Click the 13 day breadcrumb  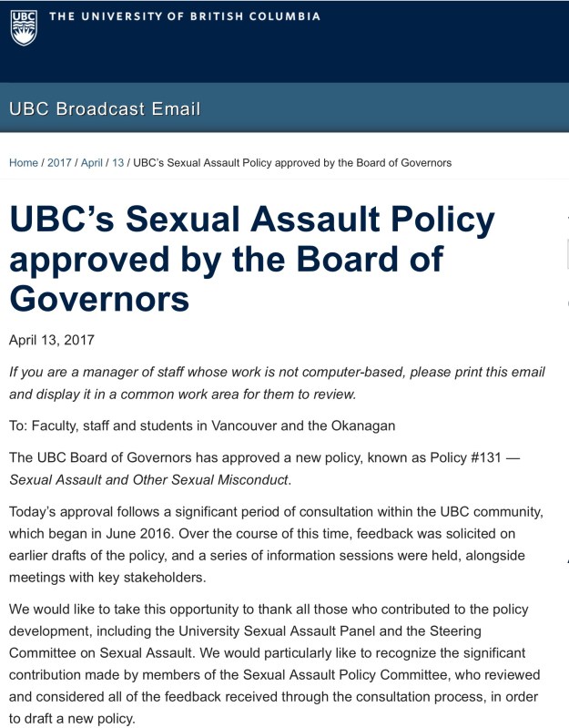coord(118,163)
